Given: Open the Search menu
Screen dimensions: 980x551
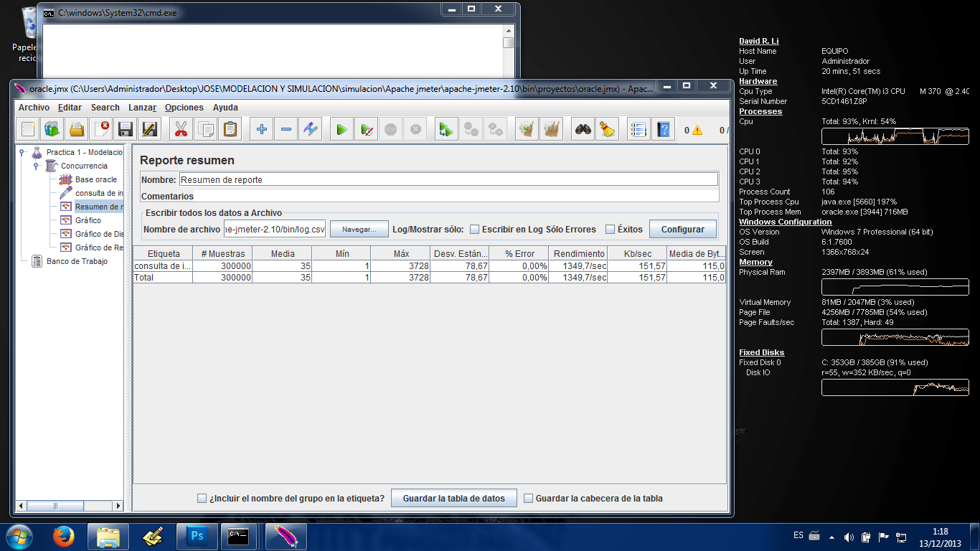Looking at the screenshot, I should (x=105, y=108).
